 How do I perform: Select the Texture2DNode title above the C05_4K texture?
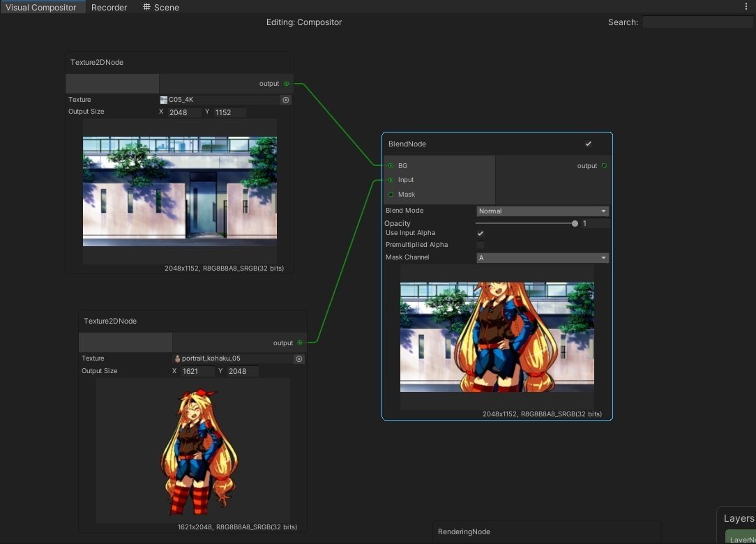pyautogui.click(x=97, y=62)
